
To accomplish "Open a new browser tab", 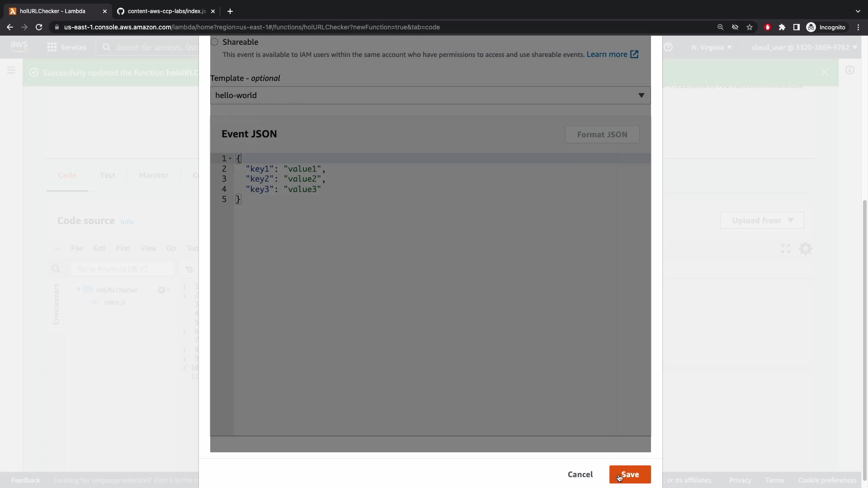I will click(230, 11).
